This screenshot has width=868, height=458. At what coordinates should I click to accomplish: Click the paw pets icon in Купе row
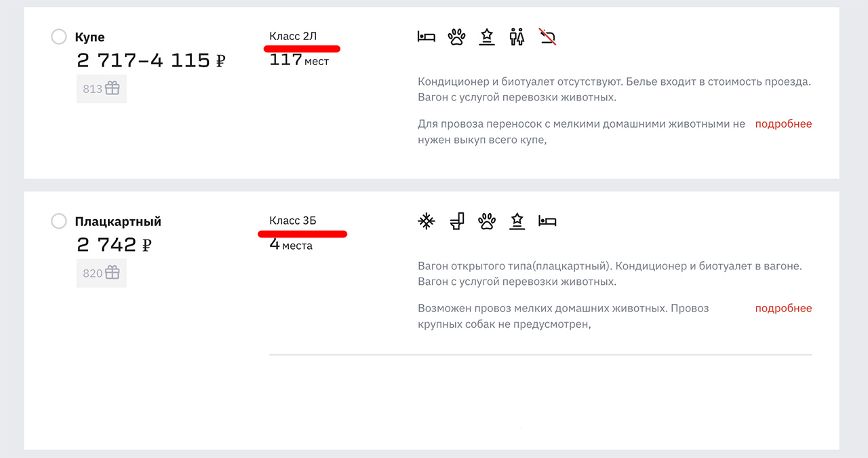pos(456,37)
